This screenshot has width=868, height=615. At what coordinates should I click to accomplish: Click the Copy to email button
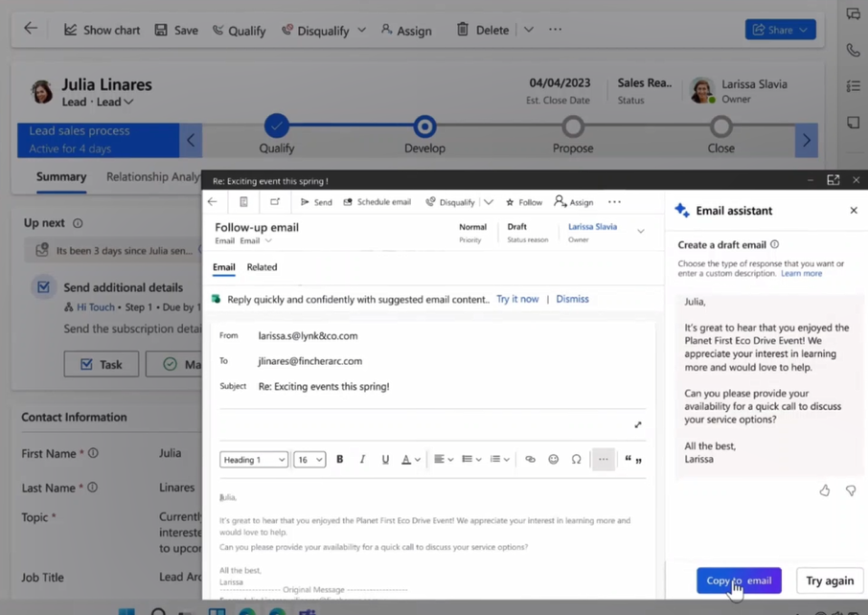tap(738, 581)
